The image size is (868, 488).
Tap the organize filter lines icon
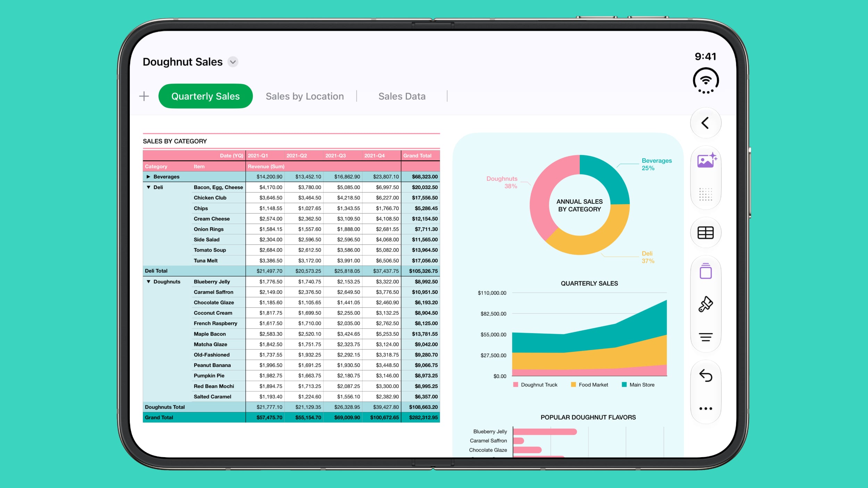pos(706,337)
